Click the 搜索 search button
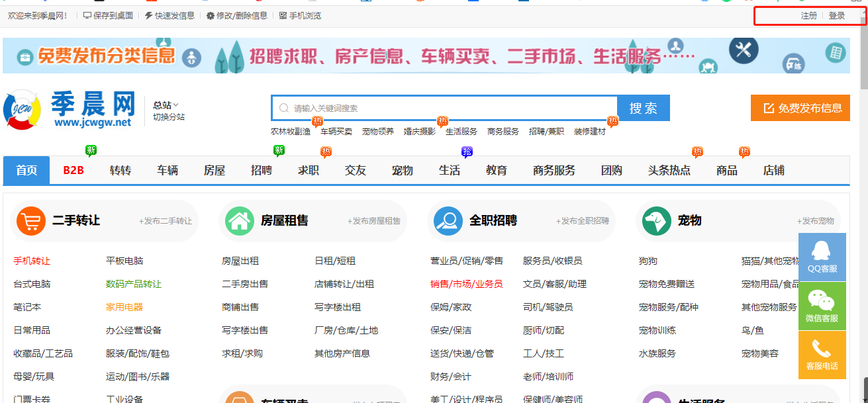 click(643, 107)
